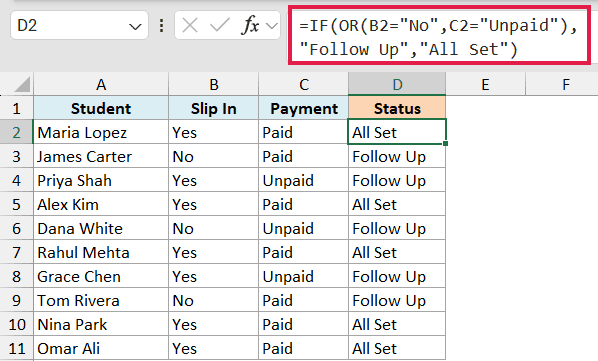Click Tom Rivera's Follow Up status cell
Screen dimensions: 598x361
[397, 300]
